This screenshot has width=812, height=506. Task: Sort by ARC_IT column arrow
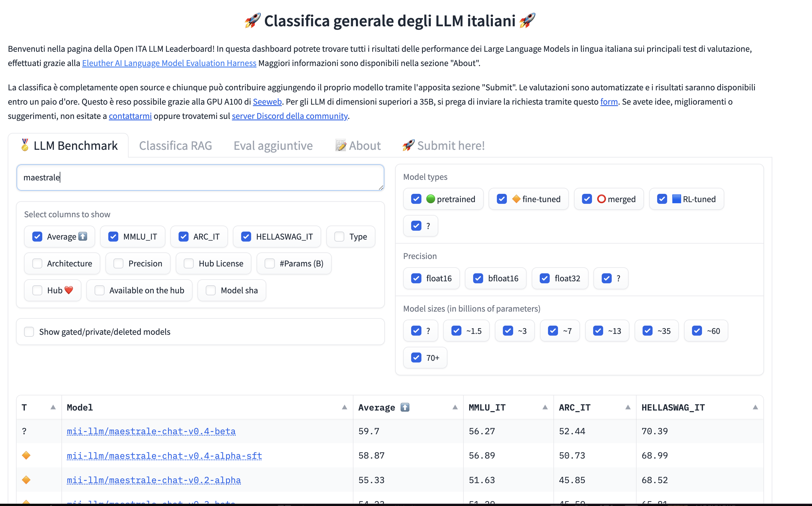628,407
